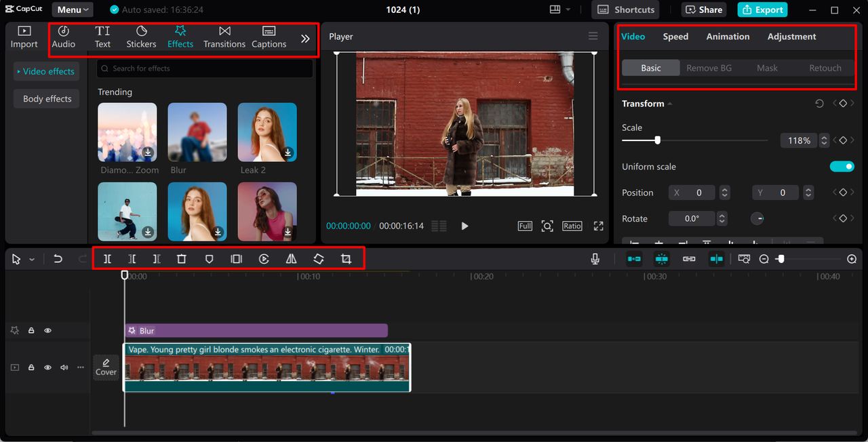Image resolution: width=868 pixels, height=442 pixels.
Task: Open the Transitions panel
Action: pos(224,37)
